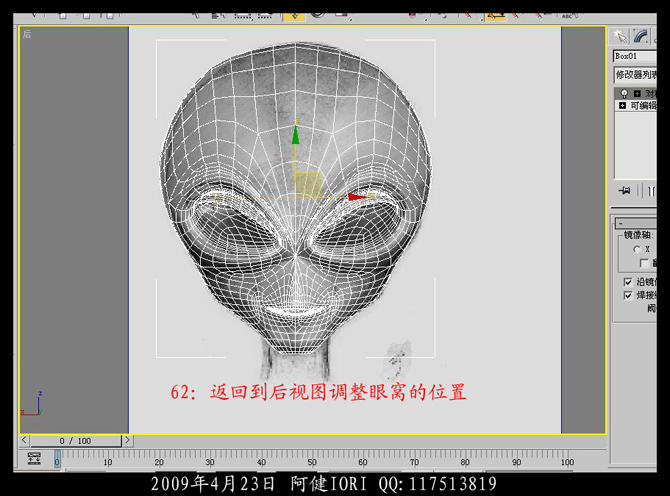Open the mini curve editor icon

[x=34, y=458]
